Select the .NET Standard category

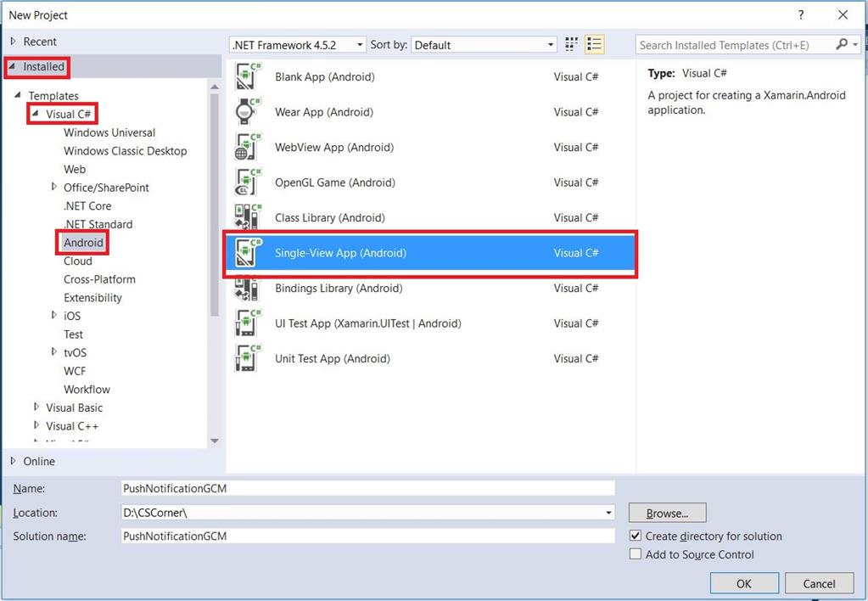(98, 224)
